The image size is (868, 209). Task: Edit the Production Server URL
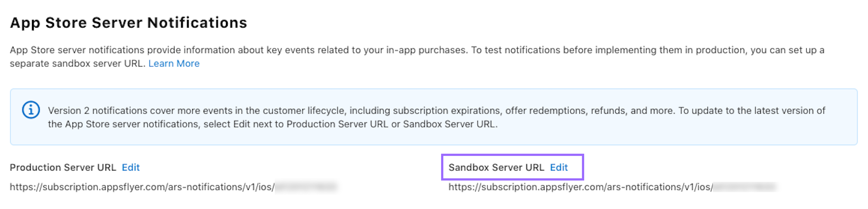pyautogui.click(x=130, y=168)
